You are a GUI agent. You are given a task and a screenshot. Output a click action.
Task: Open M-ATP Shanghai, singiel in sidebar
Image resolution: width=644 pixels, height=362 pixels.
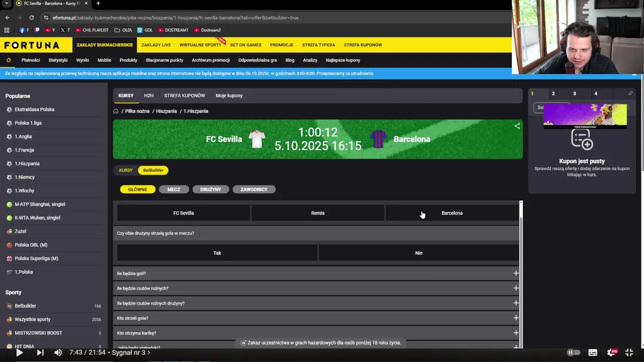click(40, 204)
